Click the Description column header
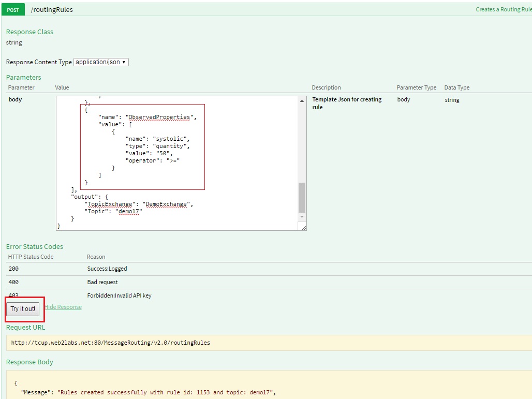This screenshot has width=532, height=399. (327, 87)
